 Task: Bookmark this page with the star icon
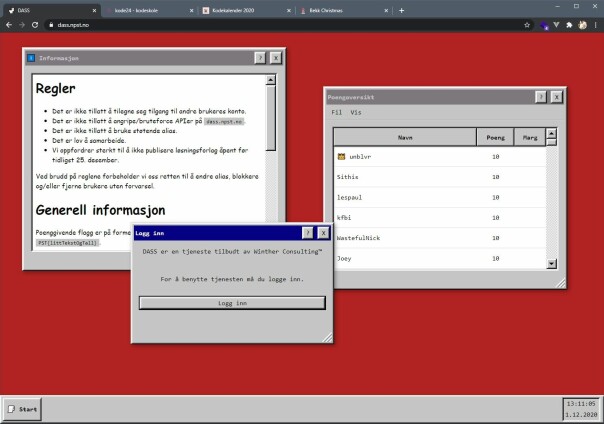pyautogui.click(x=527, y=25)
